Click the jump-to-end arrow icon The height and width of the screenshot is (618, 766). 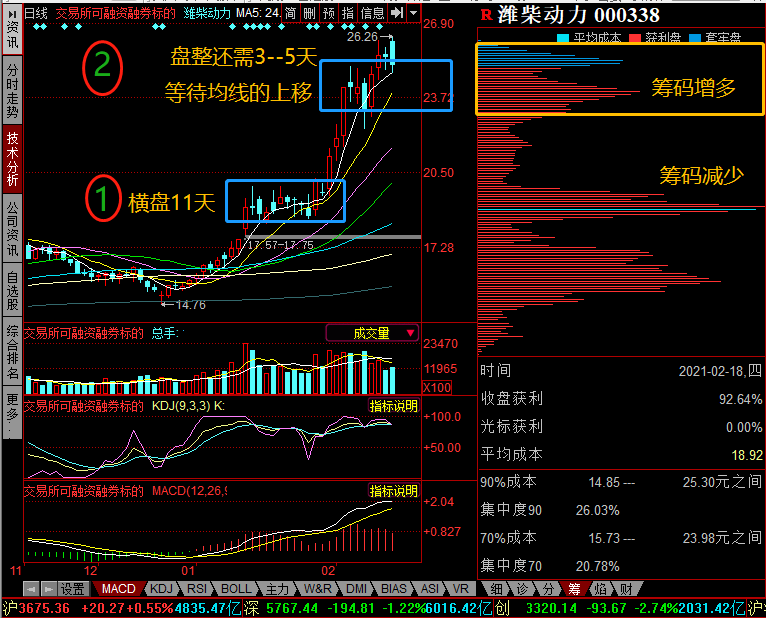(x=397, y=13)
